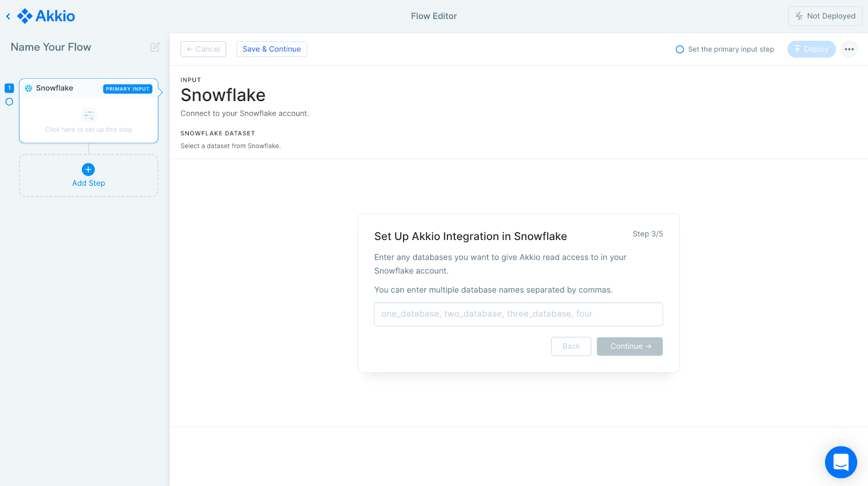Click the SNOWFLAKE DATASET label
Image resolution: width=868 pixels, height=486 pixels.
[218, 134]
